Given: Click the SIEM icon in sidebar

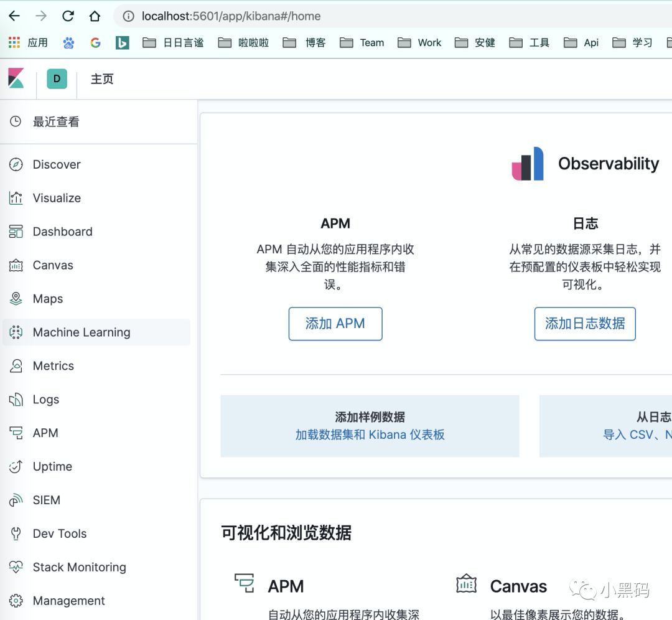Looking at the screenshot, I should (16, 500).
